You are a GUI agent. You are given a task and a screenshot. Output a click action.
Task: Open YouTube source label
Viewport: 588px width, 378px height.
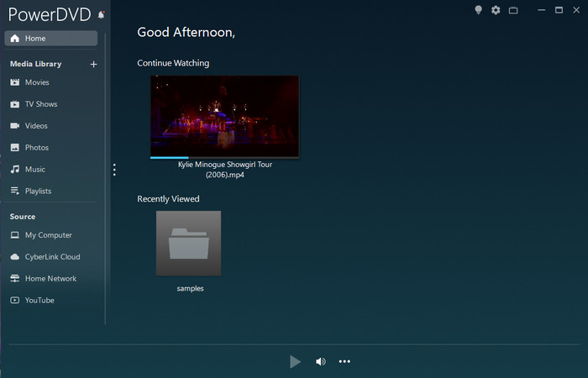(x=39, y=301)
